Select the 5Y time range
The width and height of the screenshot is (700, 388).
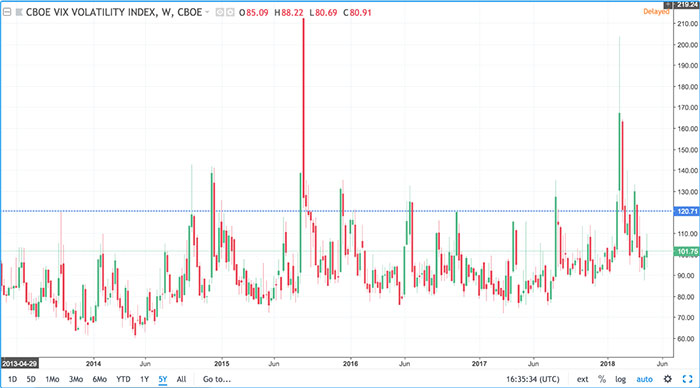tap(163, 379)
